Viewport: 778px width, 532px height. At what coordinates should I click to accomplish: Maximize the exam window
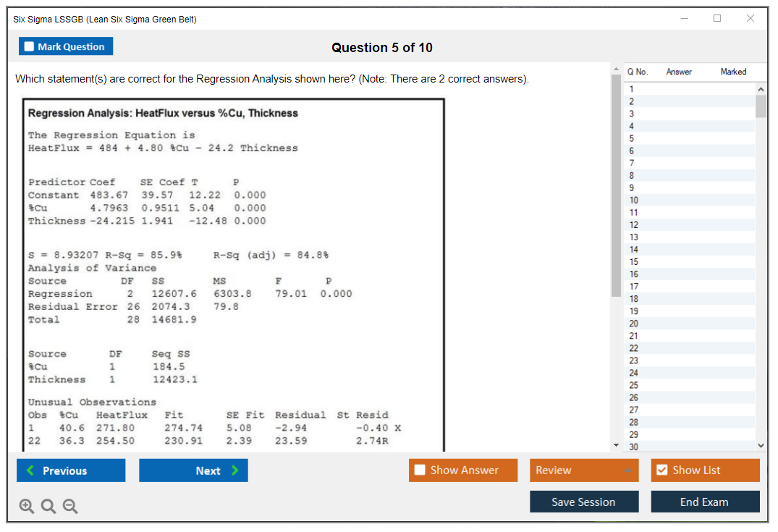[x=717, y=19]
